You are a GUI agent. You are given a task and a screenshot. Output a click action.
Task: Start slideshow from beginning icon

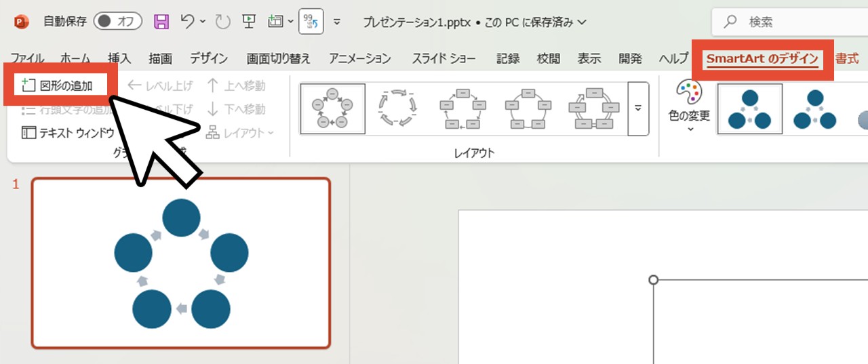pos(248,22)
